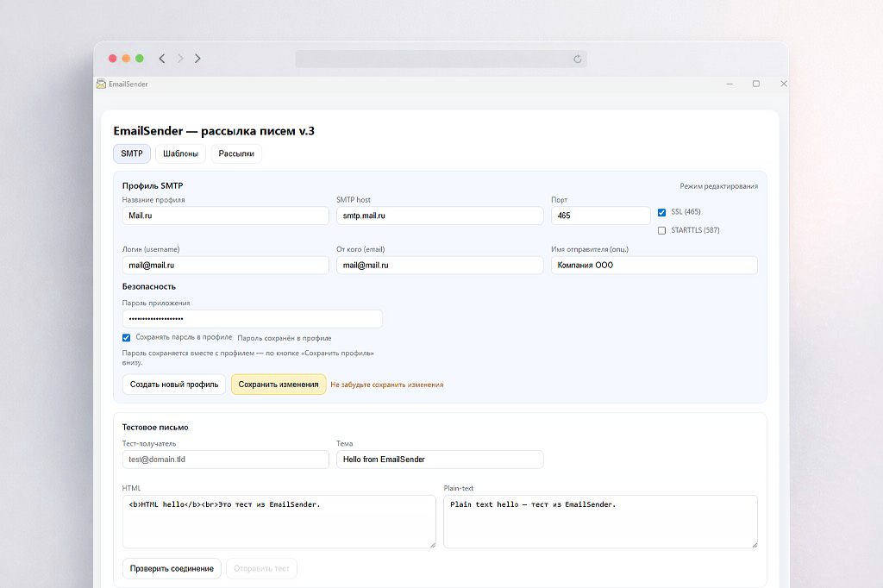The image size is (883, 588).
Task: Disable the SSL (465) checkbox
Action: coord(661,212)
